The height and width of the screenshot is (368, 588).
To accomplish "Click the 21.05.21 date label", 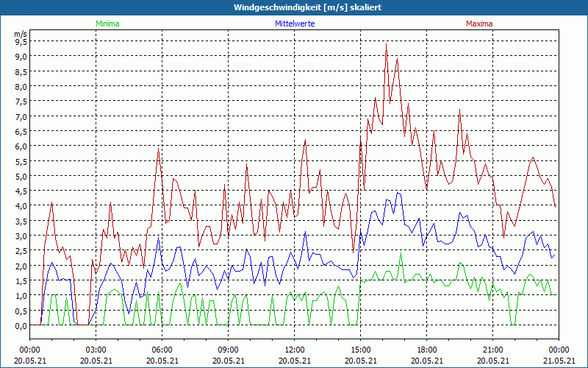I will [558, 360].
